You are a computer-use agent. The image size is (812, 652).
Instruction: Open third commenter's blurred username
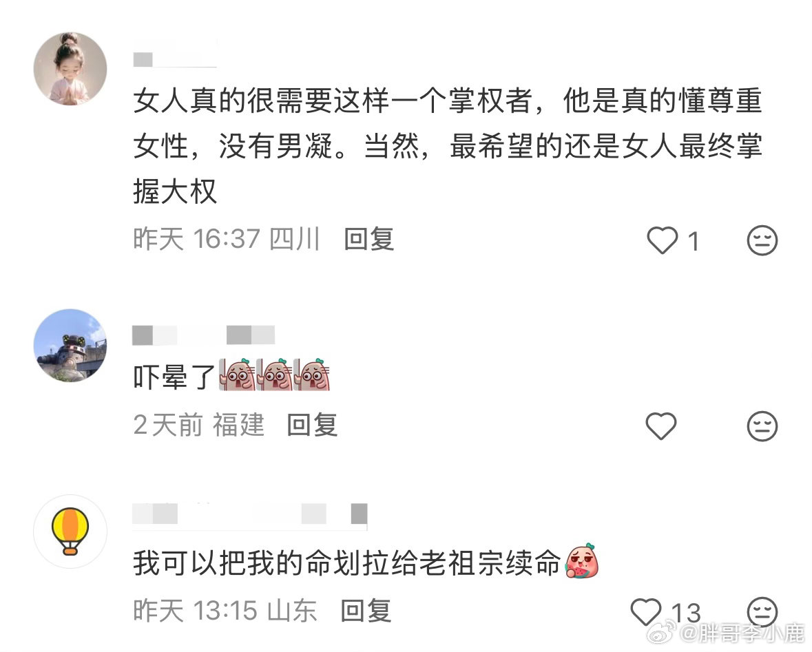pyautogui.click(x=249, y=514)
